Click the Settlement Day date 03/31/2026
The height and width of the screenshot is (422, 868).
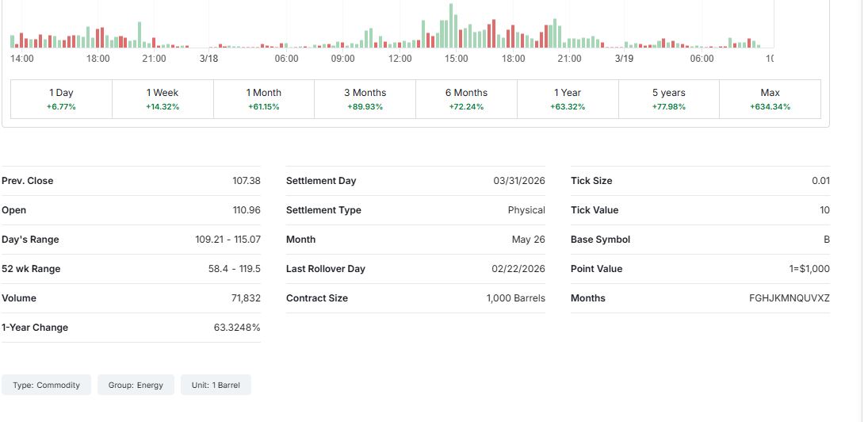coord(519,181)
